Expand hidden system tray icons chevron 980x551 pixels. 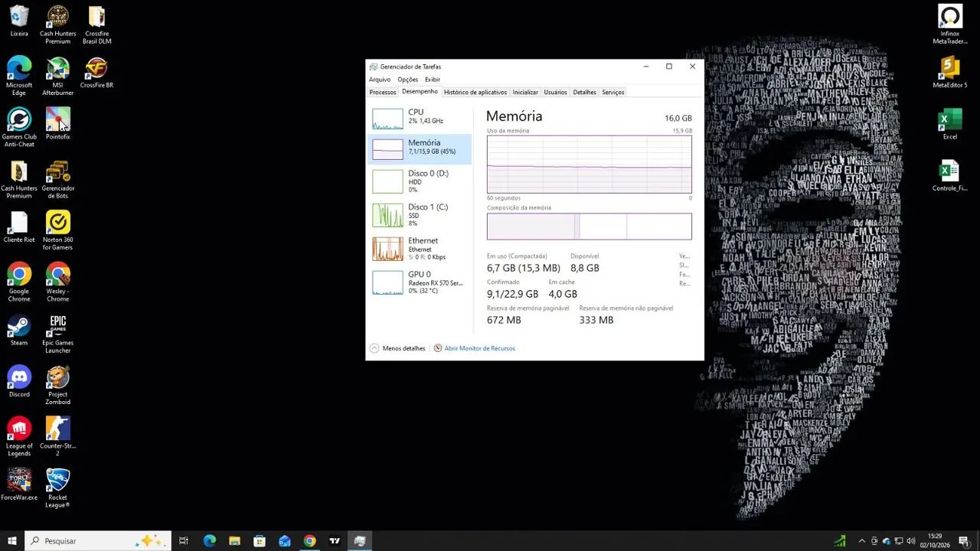(x=861, y=541)
